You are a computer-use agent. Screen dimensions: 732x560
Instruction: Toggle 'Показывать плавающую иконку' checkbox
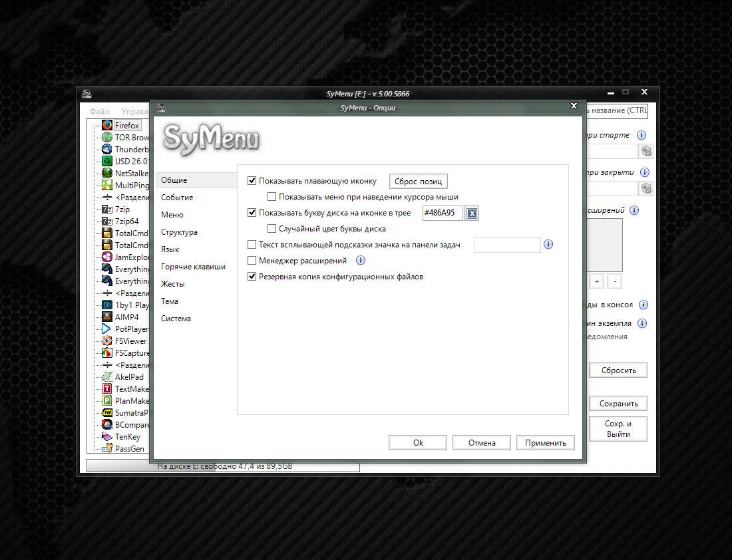point(252,181)
